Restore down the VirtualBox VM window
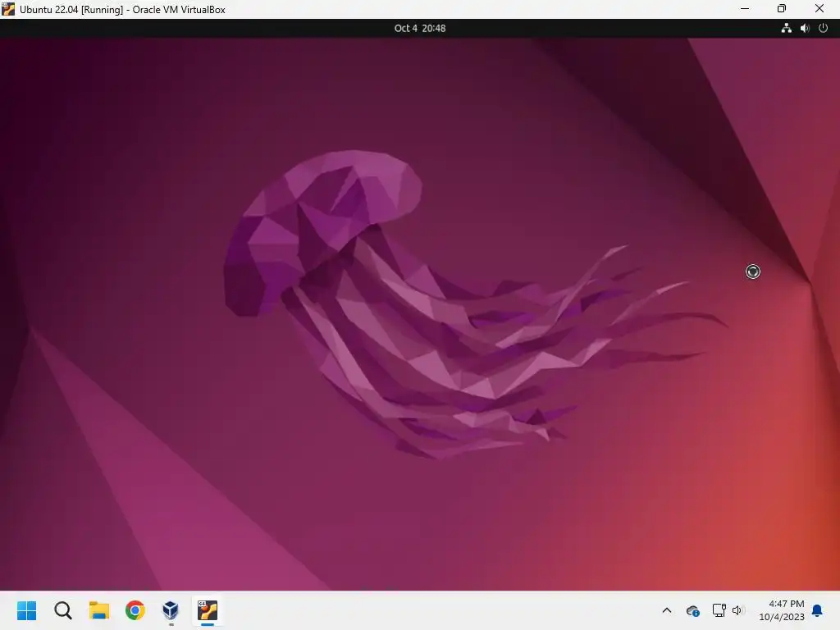Image resolution: width=840 pixels, height=630 pixels. (x=782, y=9)
